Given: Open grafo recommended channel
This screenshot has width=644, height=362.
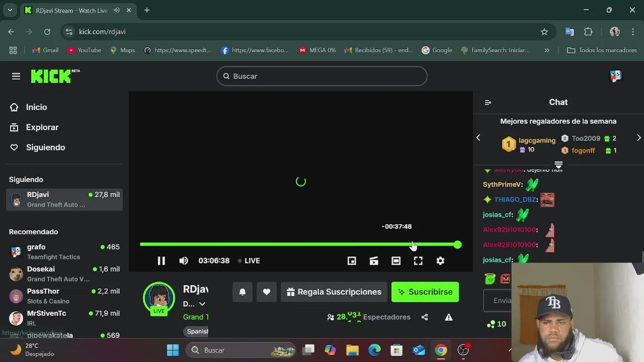Looking at the screenshot, I should (x=64, y=252).
